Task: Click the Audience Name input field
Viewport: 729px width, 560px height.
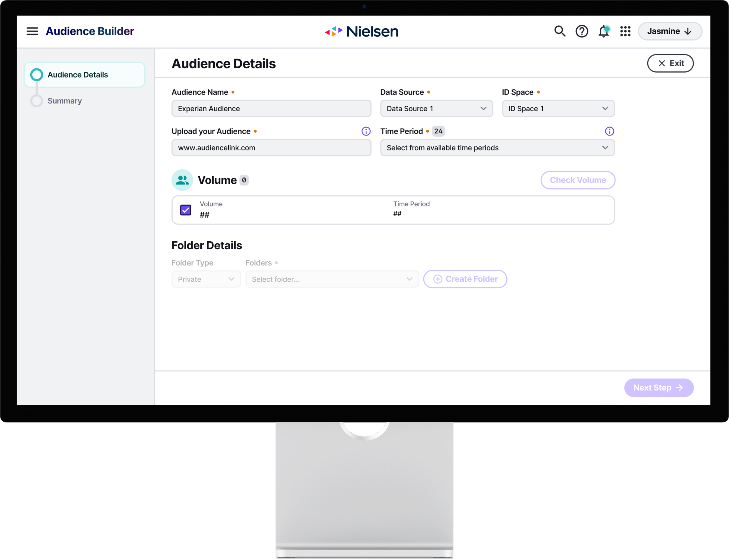Action: (x=271, y=109)
